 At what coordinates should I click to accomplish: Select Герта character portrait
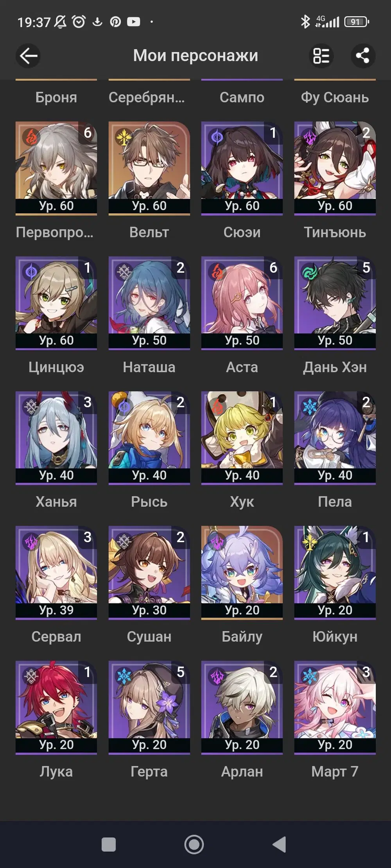click(x=149, y=707)
